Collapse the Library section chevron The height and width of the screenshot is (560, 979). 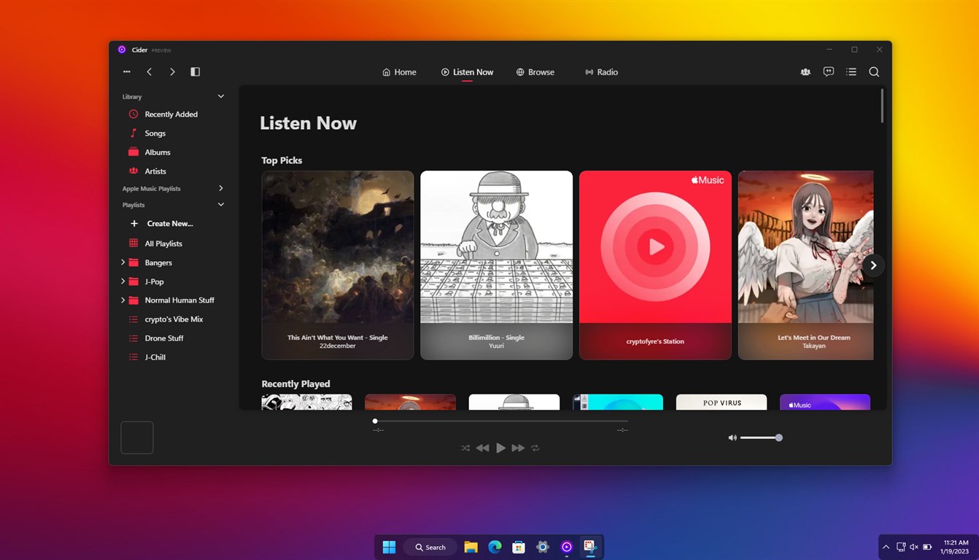pyautogui.click(x=221, y=96)
